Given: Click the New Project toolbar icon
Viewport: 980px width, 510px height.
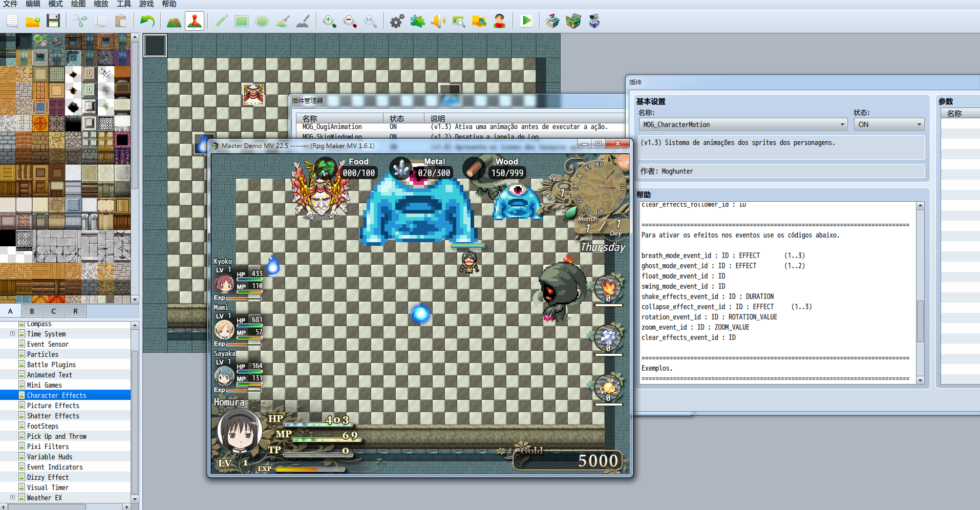Looking at the screenshot, I should pos(12,21).
